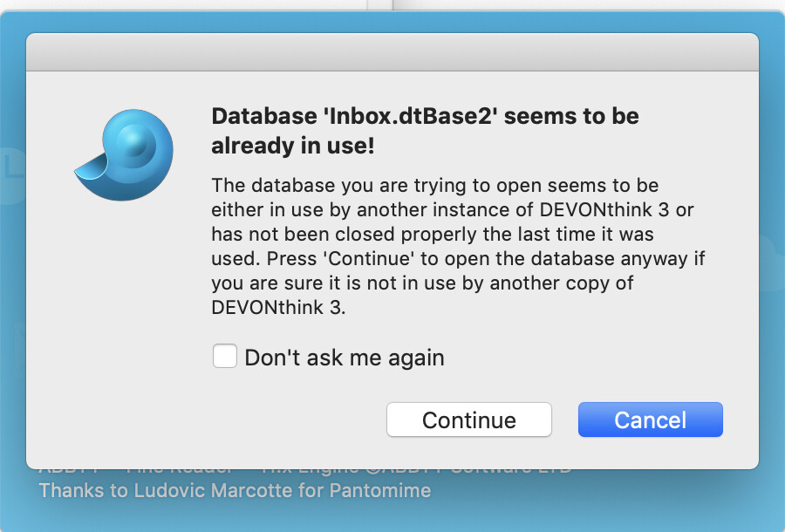Click the faint shape at the right window edge
785x532 pixels.
pos(771,260)
